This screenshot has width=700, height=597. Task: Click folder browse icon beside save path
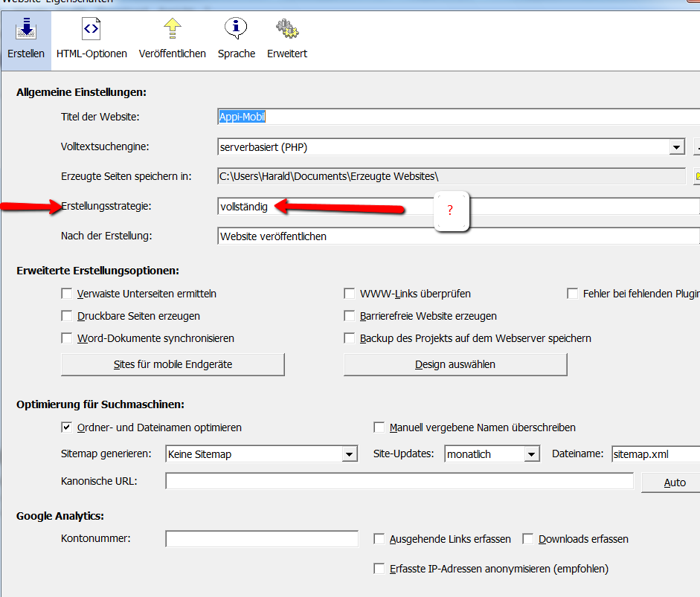click(696, 176)
